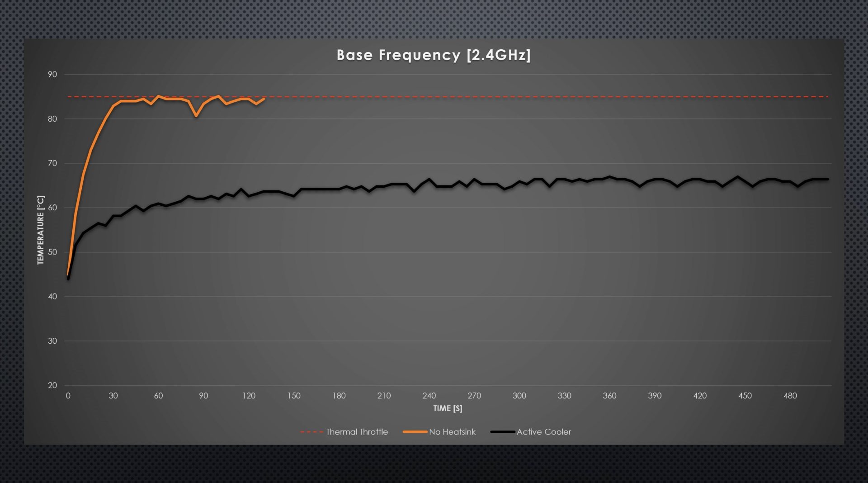Click the "Base Frequency [2.4GHz]" chart title
The height and width of the screenshot is (483, 868).
point(433,55)
